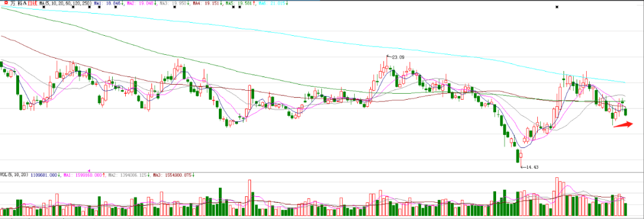Select the volume value 1109681.000

(44, 175)
